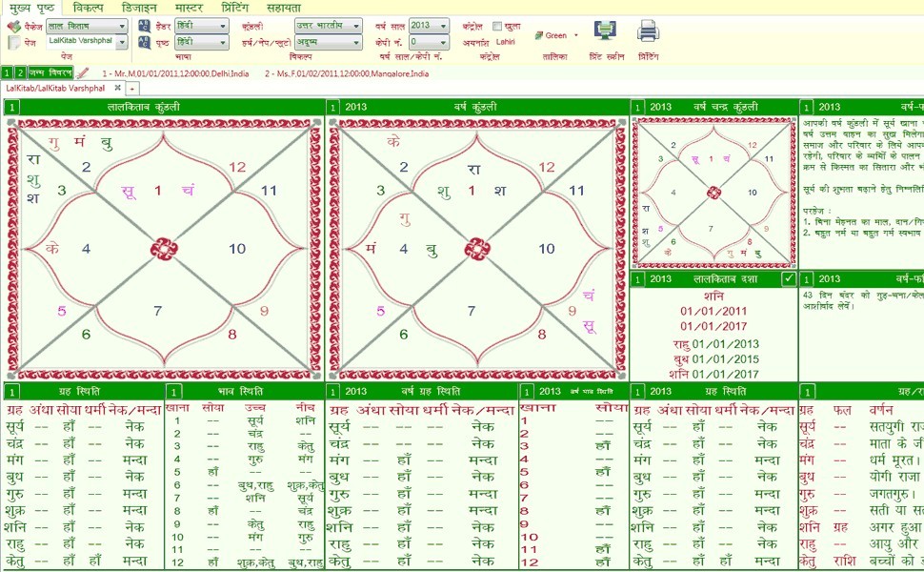The image size is (924, 572).
Task: Click the ABC icon next to पृष्ठ
Action: pyautogui.click(x=144, y=43)
